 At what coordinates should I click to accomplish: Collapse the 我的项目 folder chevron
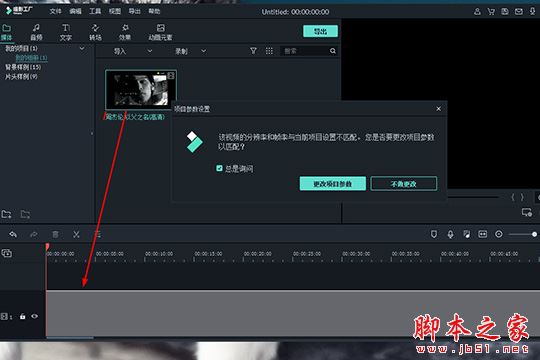[82, 49]
